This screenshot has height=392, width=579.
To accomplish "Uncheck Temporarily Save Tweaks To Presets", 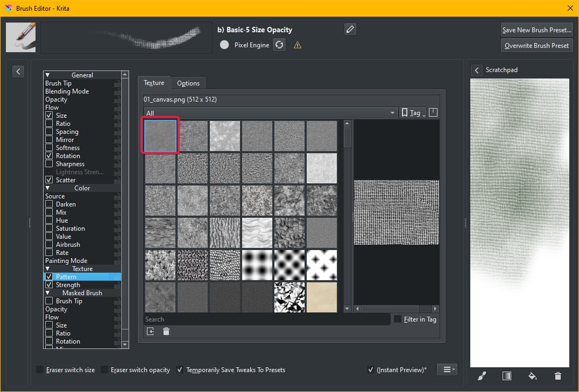I will coord(180,370).
